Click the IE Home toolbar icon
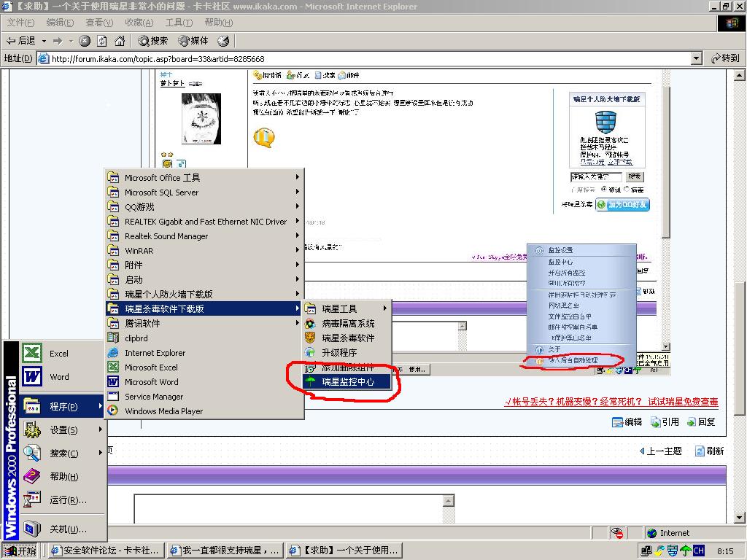This screenshot has height=560, width=747. click(x=120, y=41)
